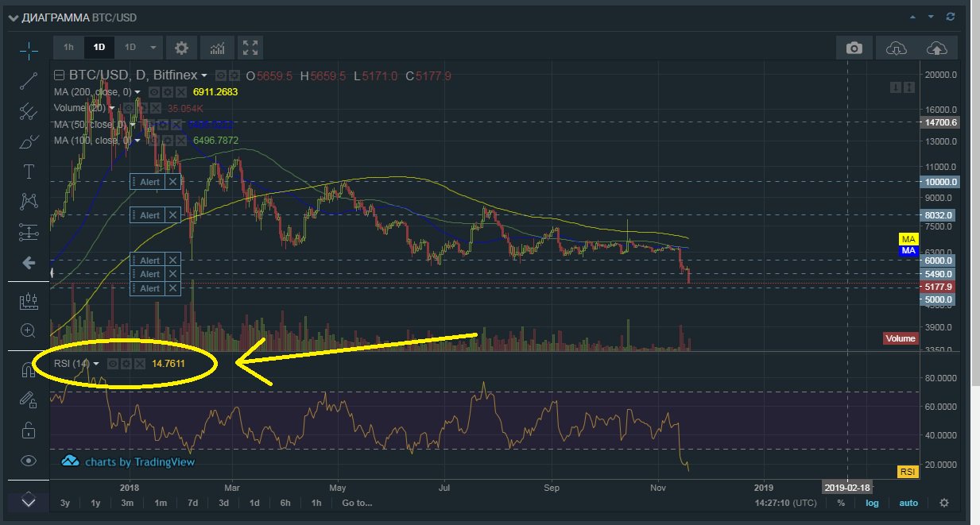
Task: Expand MA (200, close, 0) dropdown arrow
Action: (x=138, y=92)
